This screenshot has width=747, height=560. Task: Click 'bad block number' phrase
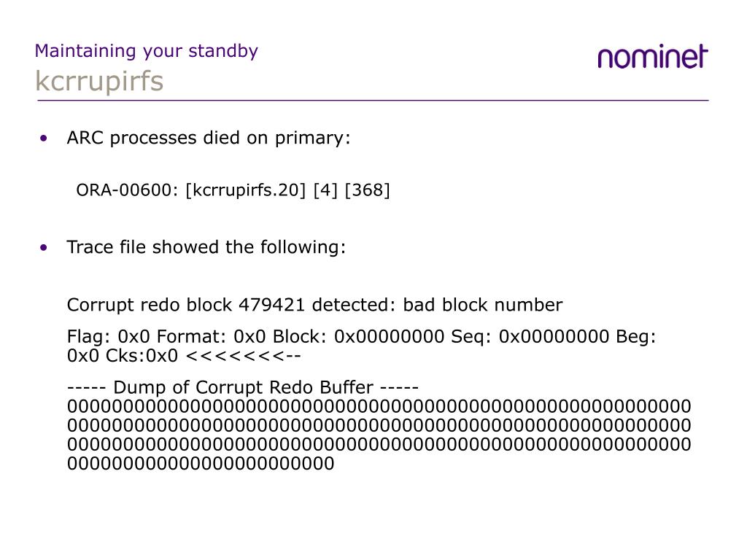(483, 305)
